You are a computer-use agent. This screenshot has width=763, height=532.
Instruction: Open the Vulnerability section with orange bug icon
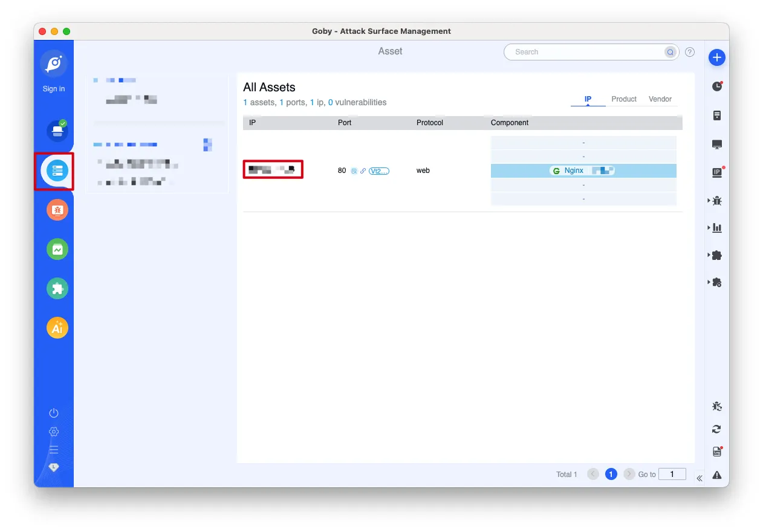(57, 210)
